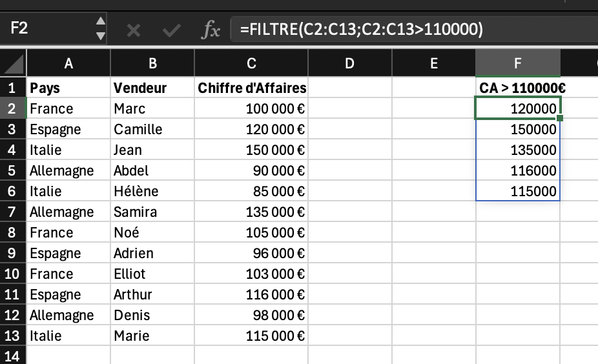
Task: Click the select-all triangle corner
Action: (14, 64)
